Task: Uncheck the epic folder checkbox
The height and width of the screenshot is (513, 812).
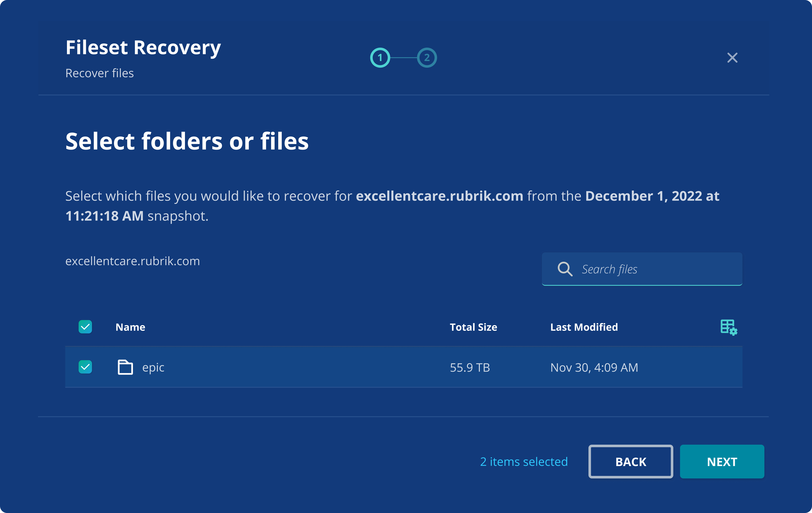Action: pyautogui.click(x=85, y=367)
